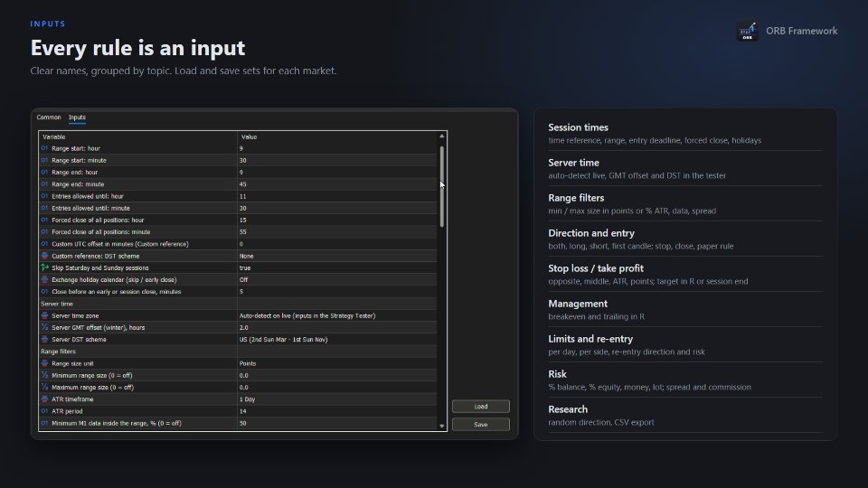
Task: Click the fraction icon beside 'Maximum range size'
Action: (44, 388)
